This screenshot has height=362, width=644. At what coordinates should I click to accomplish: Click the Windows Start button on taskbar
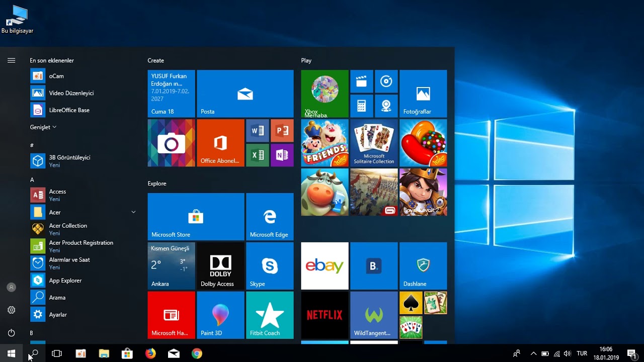(11, 353)
